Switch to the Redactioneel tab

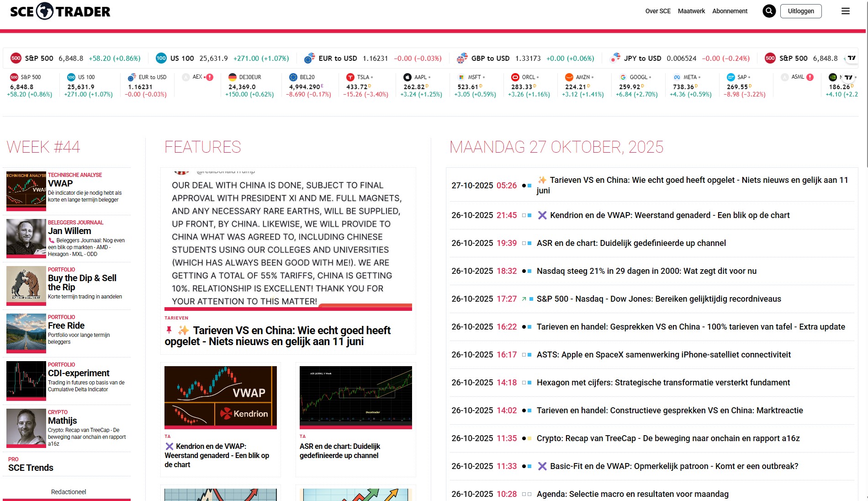[x=69, y=492]
